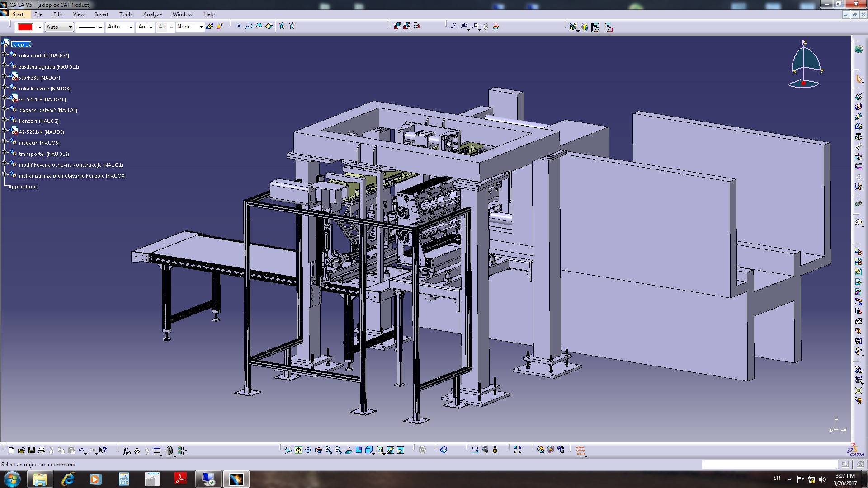Click the Print icon in bottom toolbar
The height and width of the screenshot is (488, 868).
coord(42,450)
